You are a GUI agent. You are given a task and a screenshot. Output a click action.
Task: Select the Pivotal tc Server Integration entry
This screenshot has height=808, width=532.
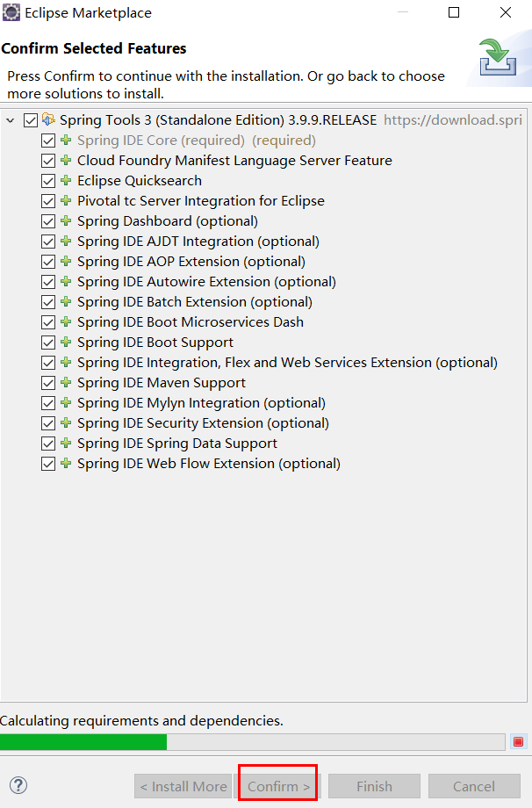click(x=200, y=200)
